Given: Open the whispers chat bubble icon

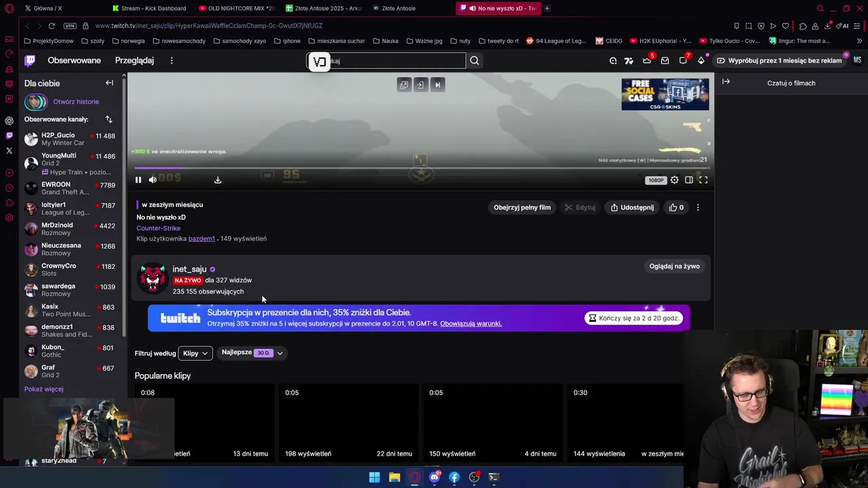Looking at the screenshot, I should pyautogui.click(x=683, y=60).
